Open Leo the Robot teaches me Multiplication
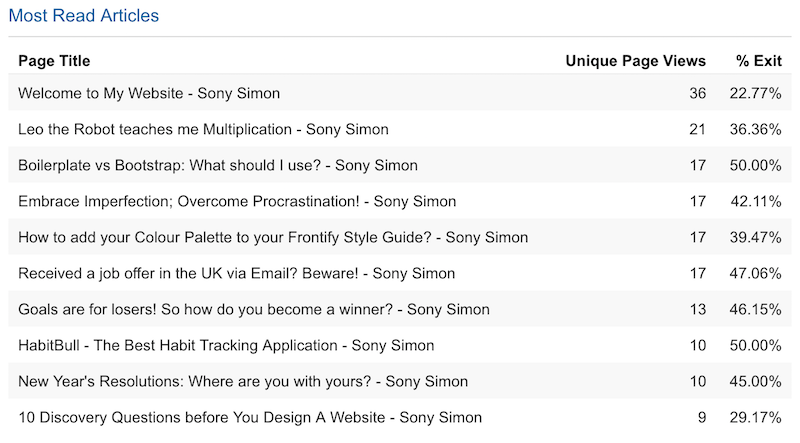This screenshot has width=800, height=443. click(x=203, y=129)
